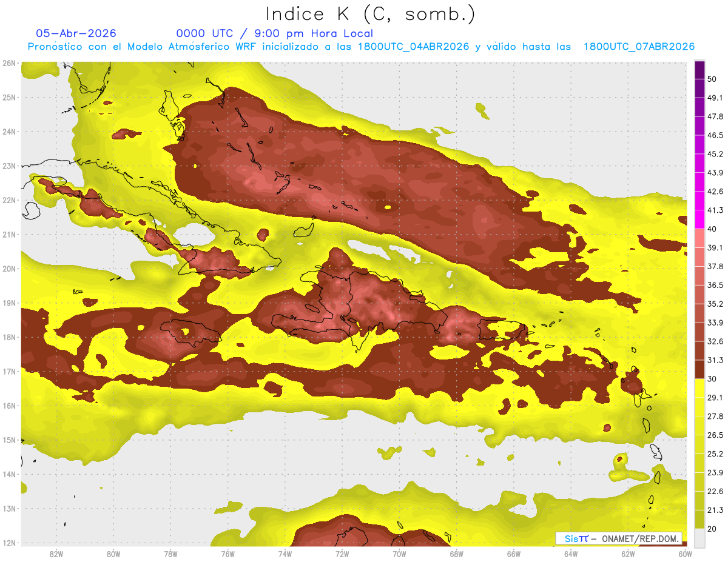Select the 70W longitude axis label
This screenshot has width=728, height=562.
coord(399,553)
